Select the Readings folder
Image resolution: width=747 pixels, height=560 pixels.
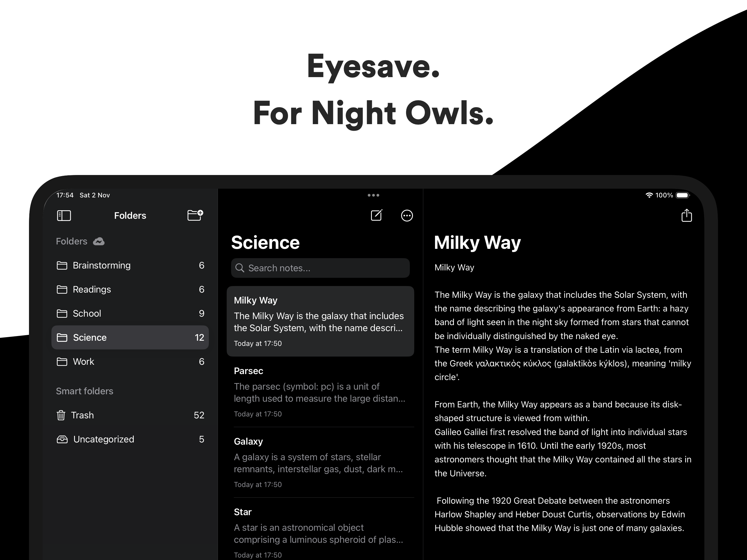point(130,290)
